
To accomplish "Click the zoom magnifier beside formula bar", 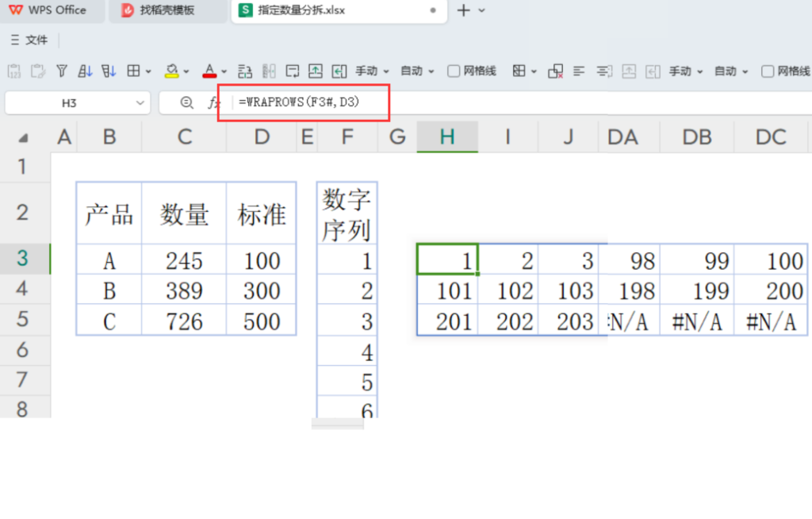I will (x=186, y=102).
